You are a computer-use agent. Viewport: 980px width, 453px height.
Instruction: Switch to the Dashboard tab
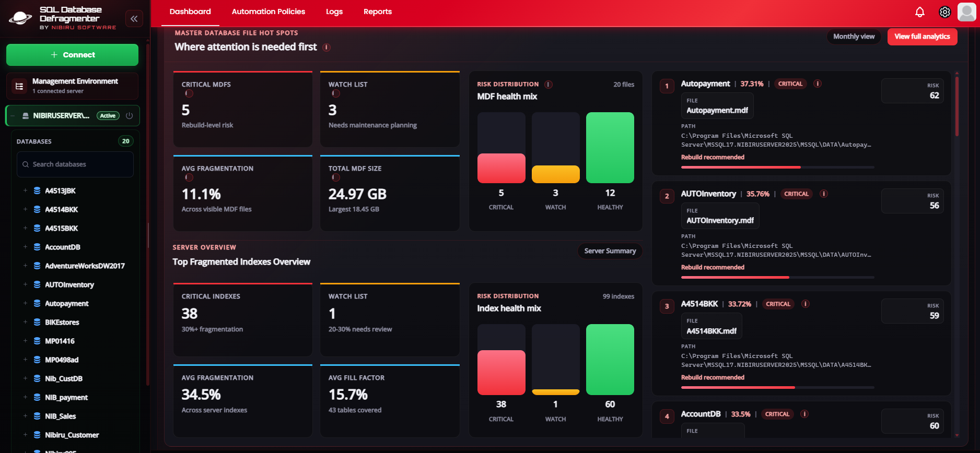(190, 11)
